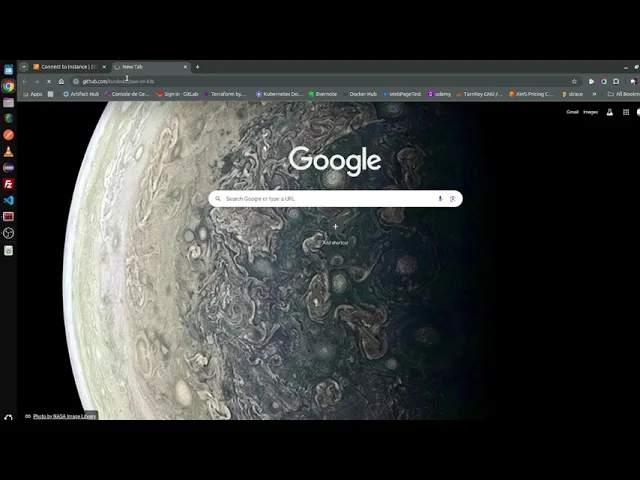Open media control extension icon
The height and width of the screenshot is (480, 640).
[591, 82]
